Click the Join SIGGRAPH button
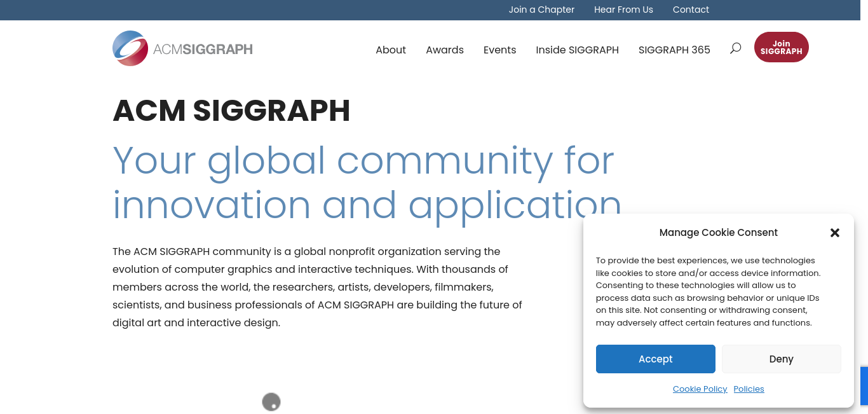868x414 pixels. (782, 47)
